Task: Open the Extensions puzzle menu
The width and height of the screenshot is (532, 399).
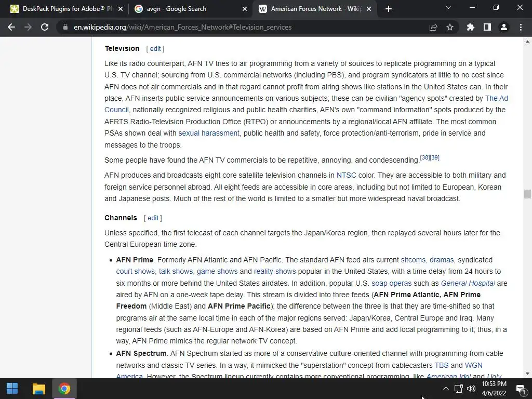Action: pyautogui.click(x=470, y=27)
